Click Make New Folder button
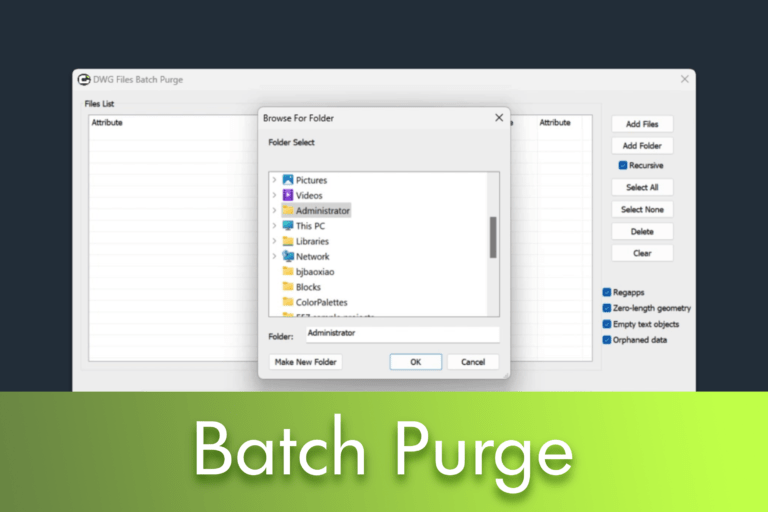768x512 pixels. point(306,362)
